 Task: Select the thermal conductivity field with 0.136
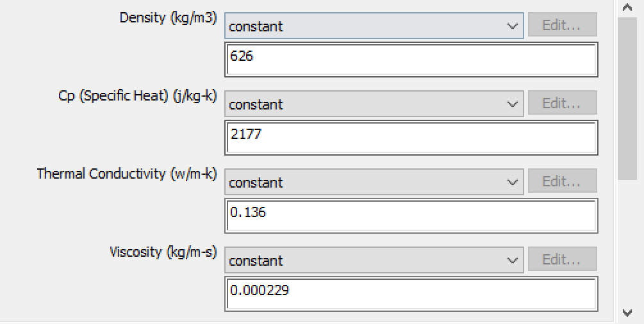[x=411, y=216]
